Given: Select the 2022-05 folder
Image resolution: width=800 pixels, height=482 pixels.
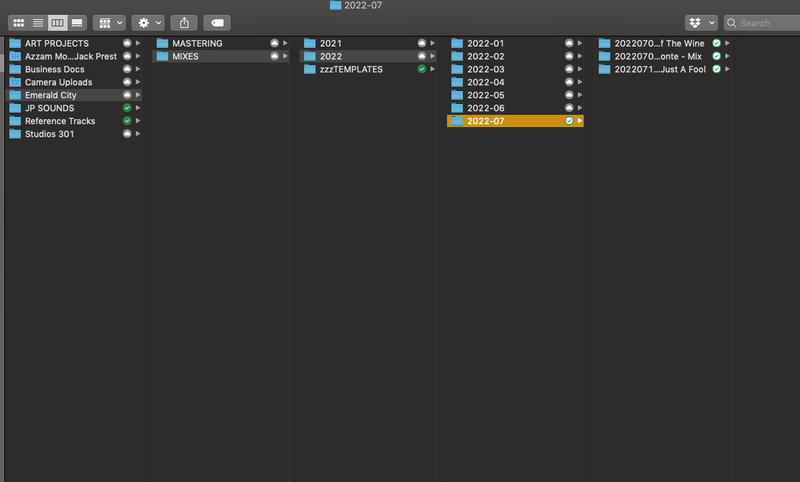Looking at the screenshot, I should 515,95.
